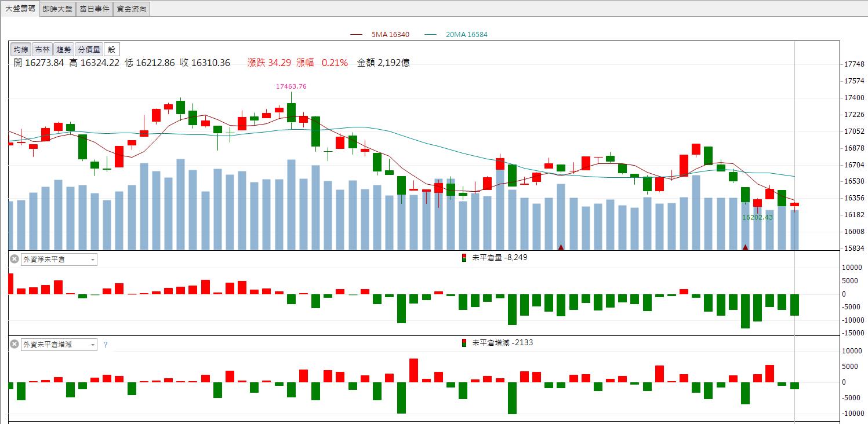
Task: Click the left red triangle event marker
Action: [x=561, y=247]
